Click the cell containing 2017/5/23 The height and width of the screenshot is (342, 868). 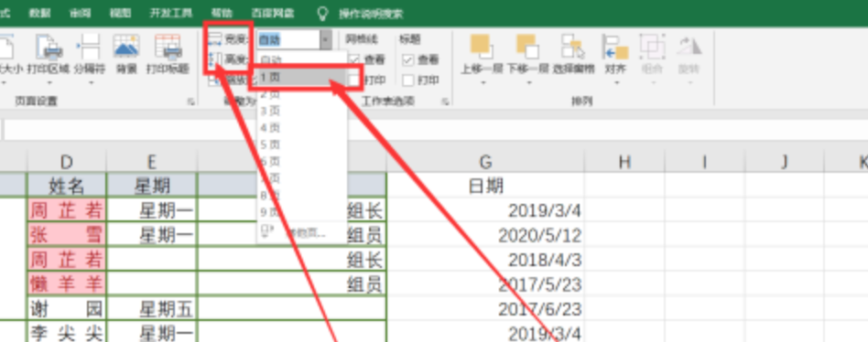point(485,284)
